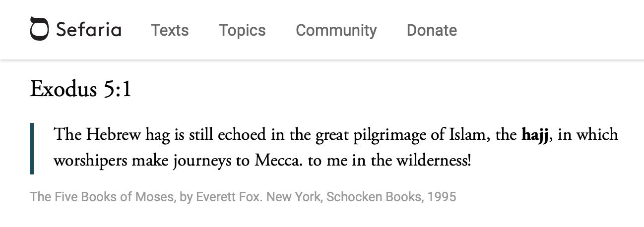Click the bold word hajj
644x227 pixels.
pos(534,134)
